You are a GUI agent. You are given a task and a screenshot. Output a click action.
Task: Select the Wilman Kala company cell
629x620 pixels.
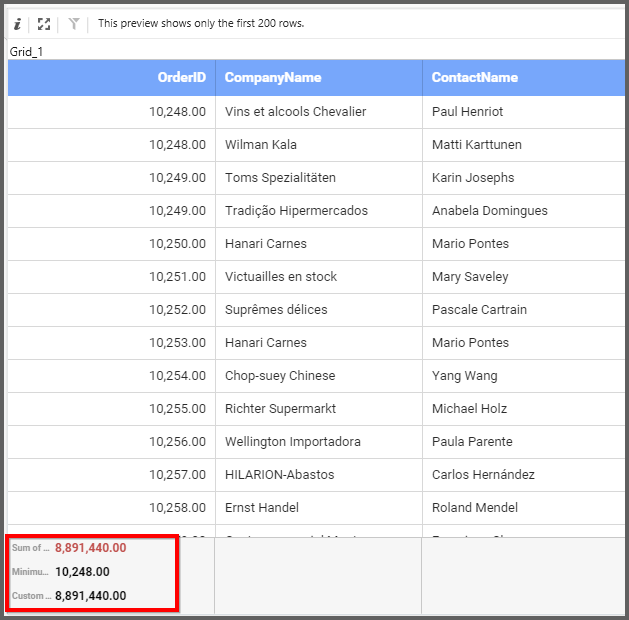[x=260, y=145]
